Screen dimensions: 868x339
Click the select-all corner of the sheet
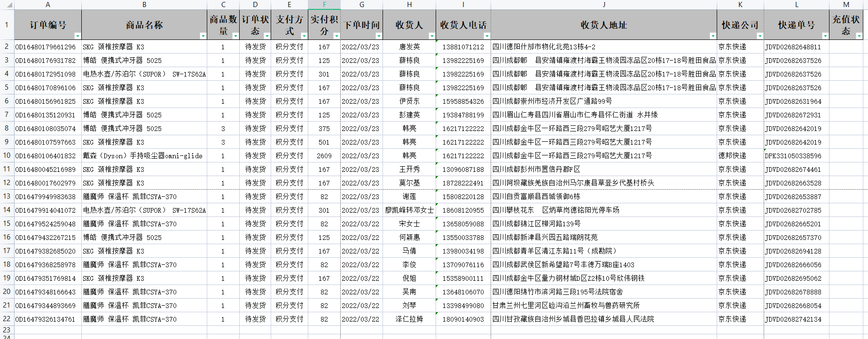pyautogui.click(x=7, y=5)
